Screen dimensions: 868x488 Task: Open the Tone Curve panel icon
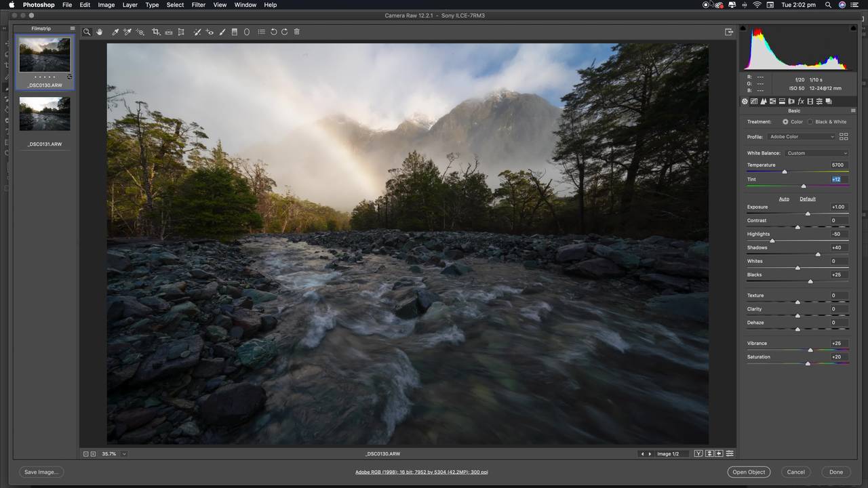tap(754, 102)
